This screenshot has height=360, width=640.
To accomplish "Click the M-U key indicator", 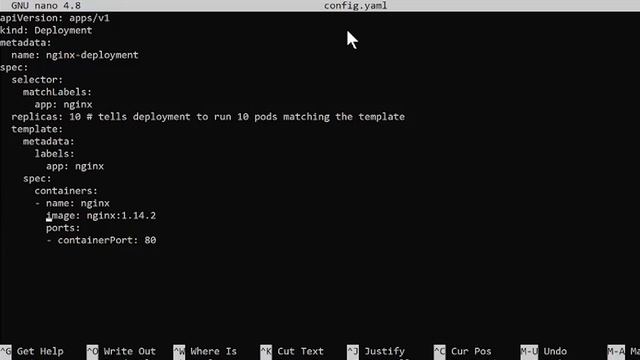I will (x=529, y=351).
